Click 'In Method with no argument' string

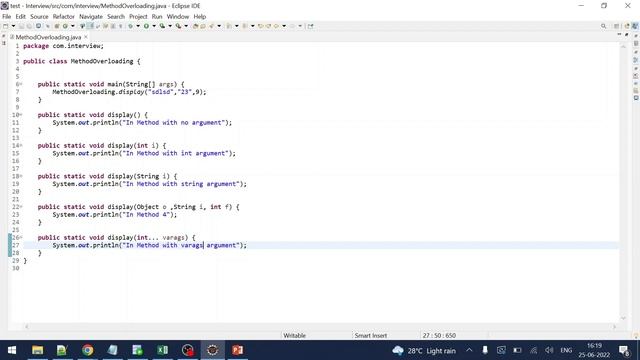[175, 122]
